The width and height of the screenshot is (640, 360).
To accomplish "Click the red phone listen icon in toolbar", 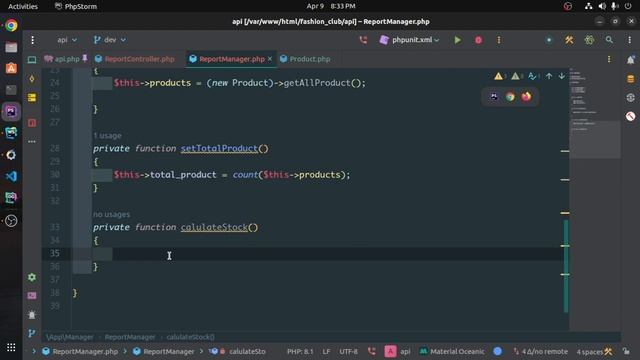I will tap(363, 40).
